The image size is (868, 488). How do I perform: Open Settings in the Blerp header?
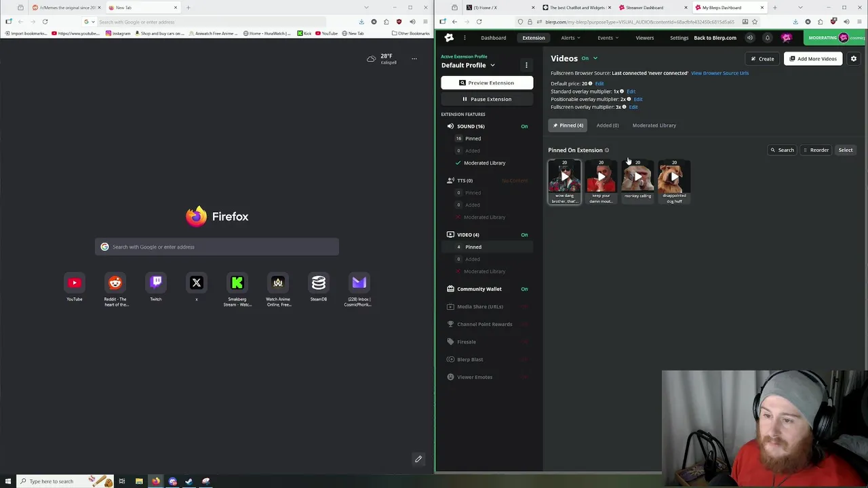coord(679,38)
